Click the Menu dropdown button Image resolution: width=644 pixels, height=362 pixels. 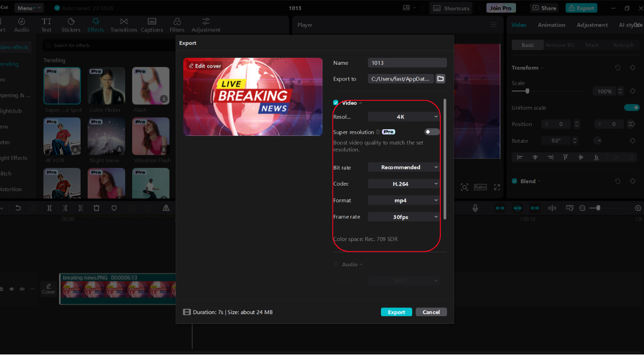click(x=29, y=8)
